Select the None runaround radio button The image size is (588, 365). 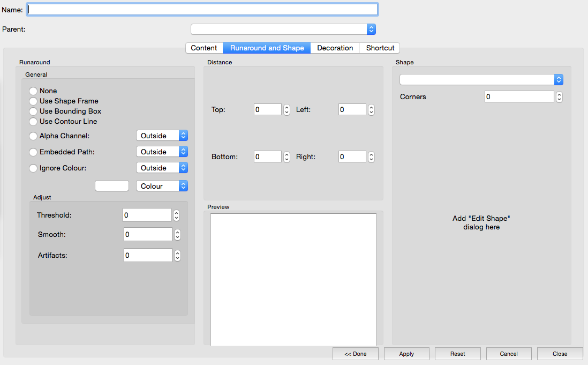pos(33,91)
